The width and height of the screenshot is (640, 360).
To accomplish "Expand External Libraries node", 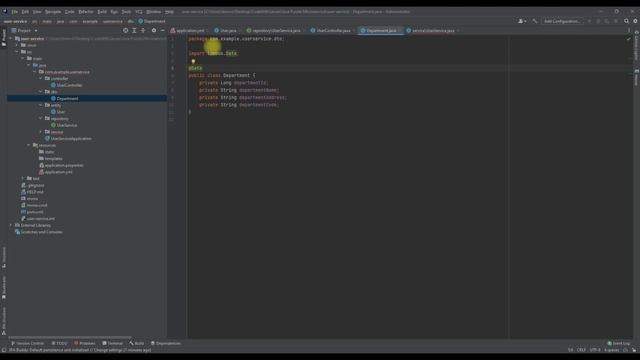I will pos(11,225).
